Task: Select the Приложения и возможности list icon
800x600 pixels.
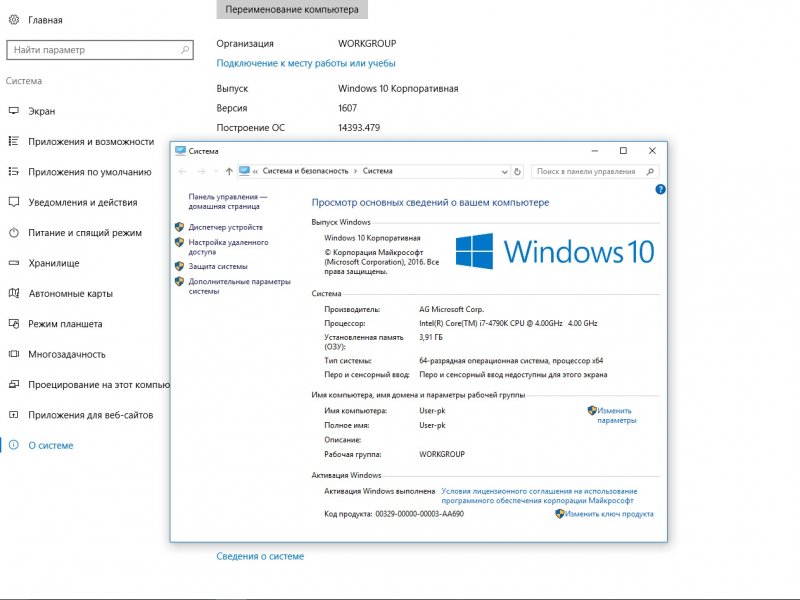Action: click(14, 141)
